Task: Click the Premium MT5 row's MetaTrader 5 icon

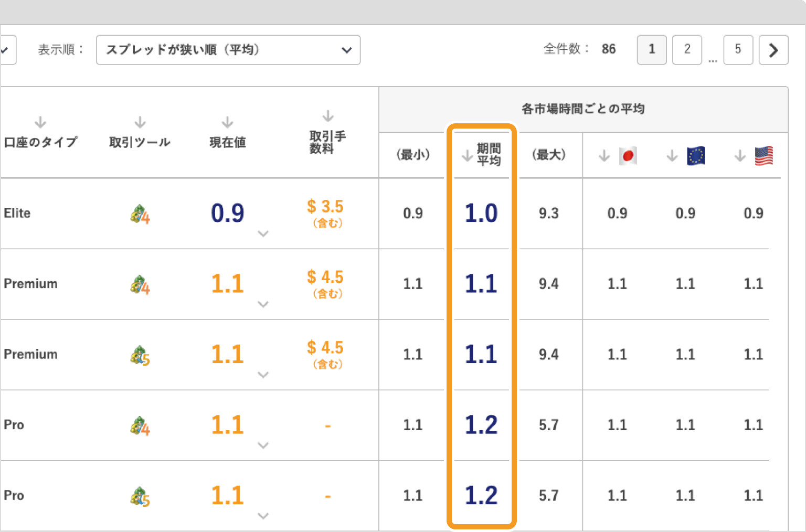Action: (140, 356)
